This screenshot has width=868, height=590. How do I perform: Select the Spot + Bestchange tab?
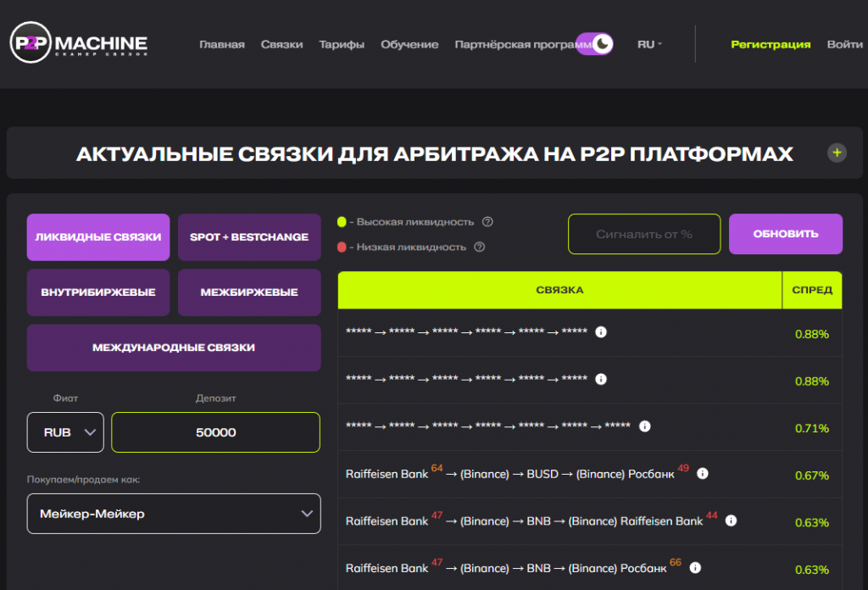(x=249, y=237)
